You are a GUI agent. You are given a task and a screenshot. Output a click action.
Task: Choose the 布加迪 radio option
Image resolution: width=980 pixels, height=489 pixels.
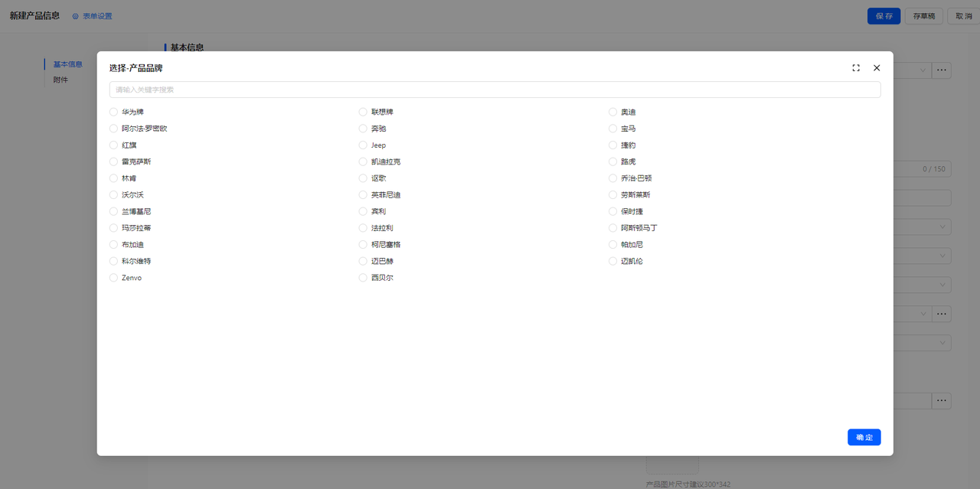coord(114,245)
